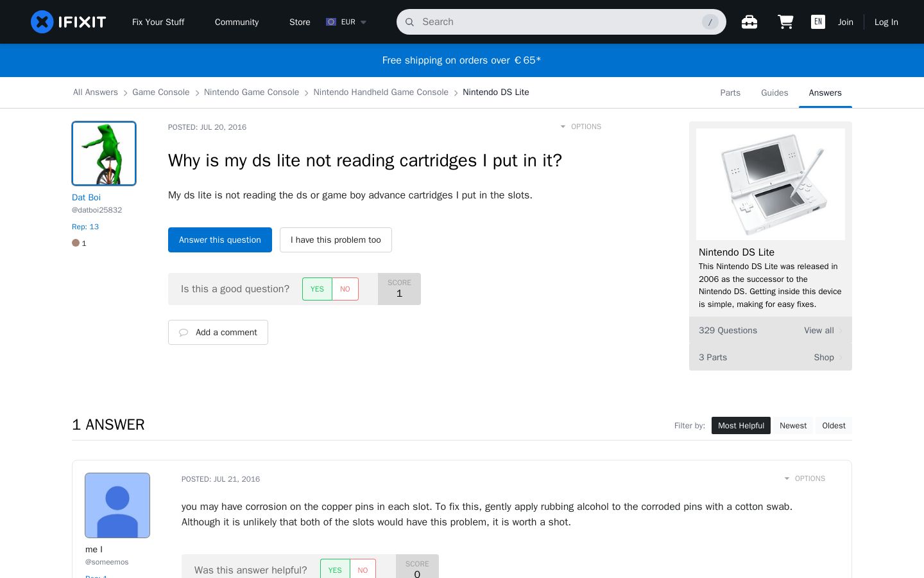Open Game Console breadcrumb
Viewport: 924px width, 578px height.
point(161,92)
